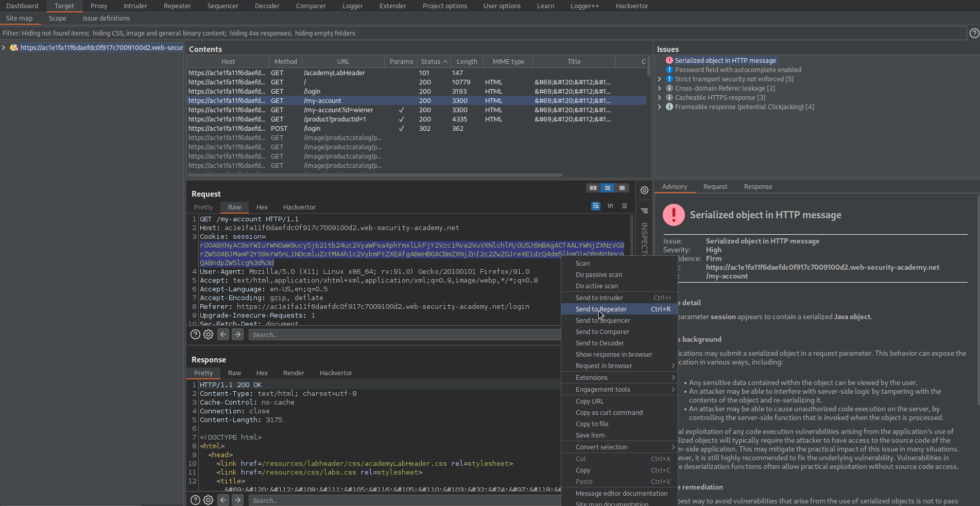The height and width of the screenshot is (506, 980).
Task: Choose Send to Decoder menu item
Action: click(x=620, y=343)
